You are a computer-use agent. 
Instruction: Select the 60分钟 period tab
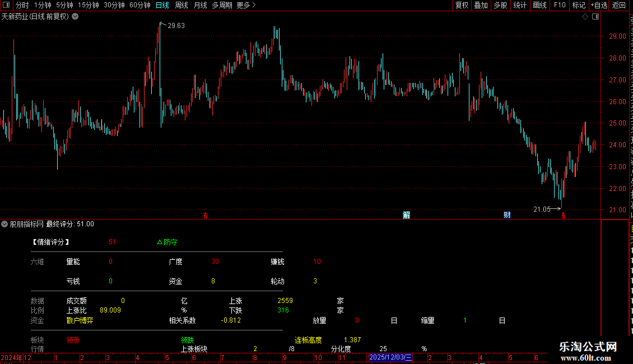[139, 5]
